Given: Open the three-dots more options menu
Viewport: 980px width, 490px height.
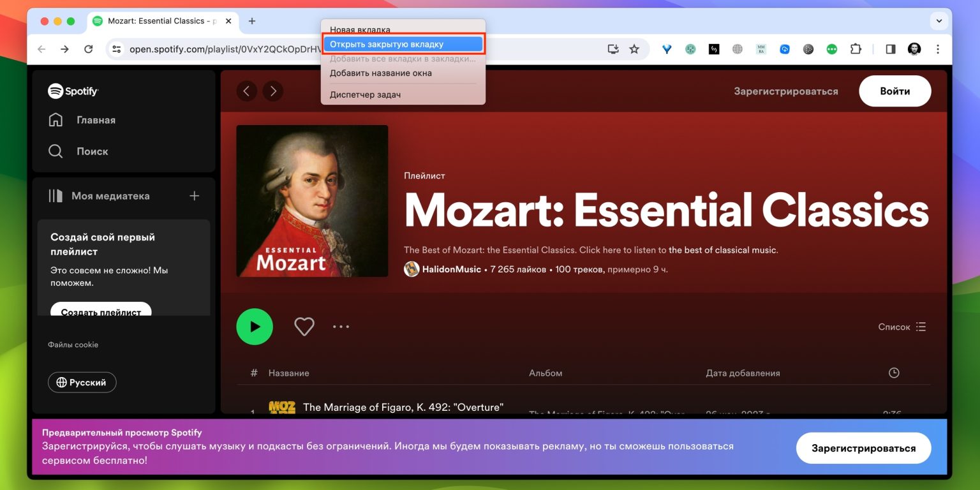Looking at the screenshot, I should (341, 327).
